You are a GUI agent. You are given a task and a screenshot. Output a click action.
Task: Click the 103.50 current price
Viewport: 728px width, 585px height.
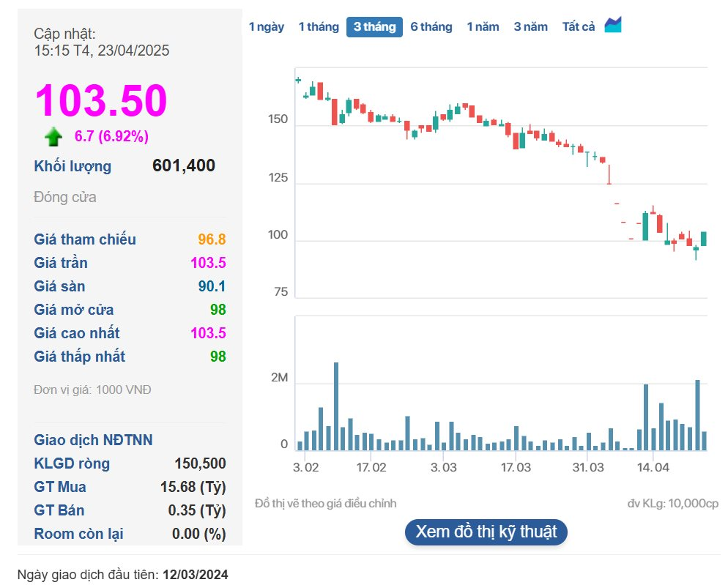(101, 100)
